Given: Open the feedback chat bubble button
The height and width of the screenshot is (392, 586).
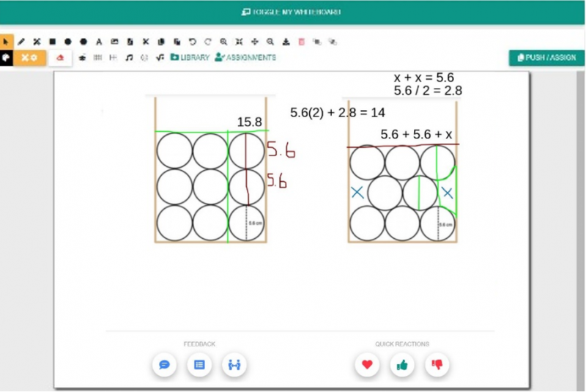Looking at the screenshot, I should point(164,364).
